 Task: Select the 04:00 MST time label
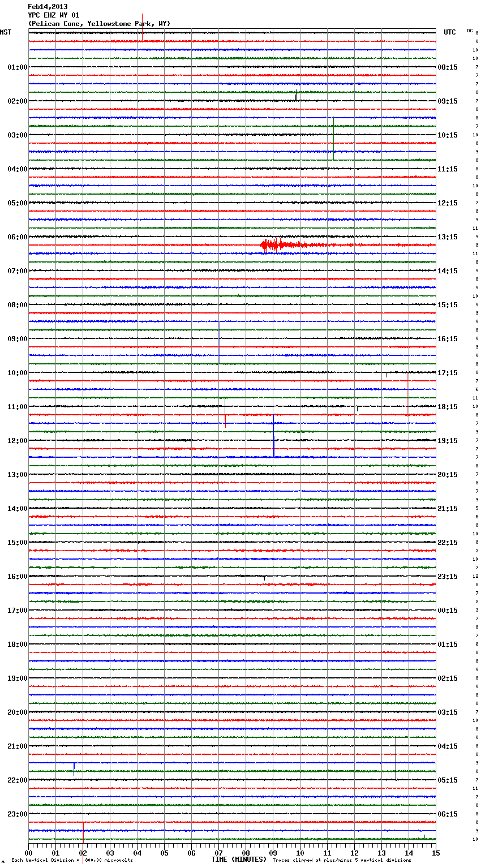[18, 169]
